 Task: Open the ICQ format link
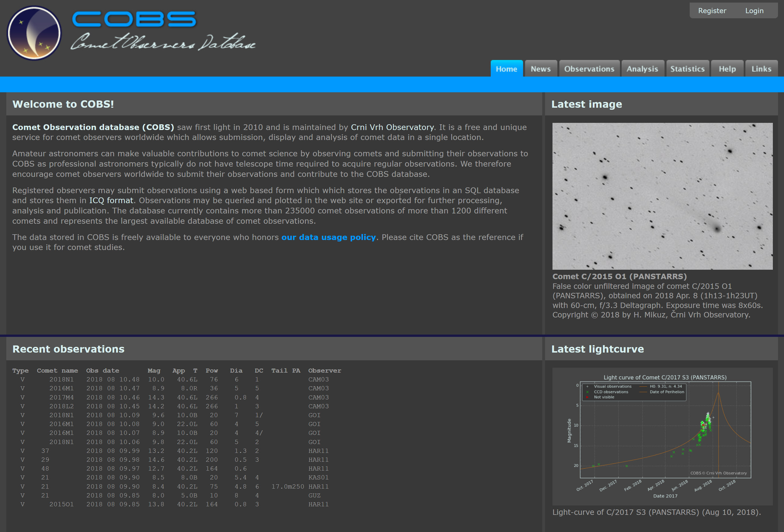tap(111, 201)
